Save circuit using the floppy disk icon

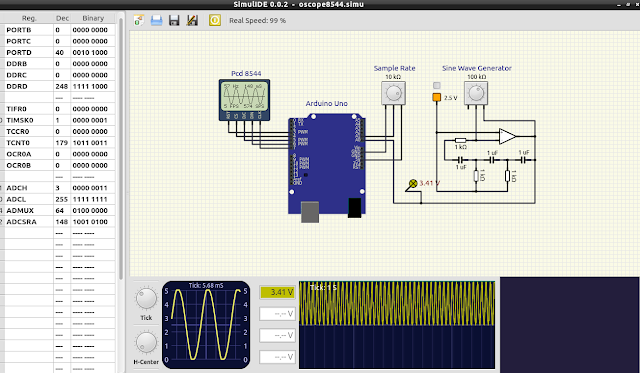[174, 20]
